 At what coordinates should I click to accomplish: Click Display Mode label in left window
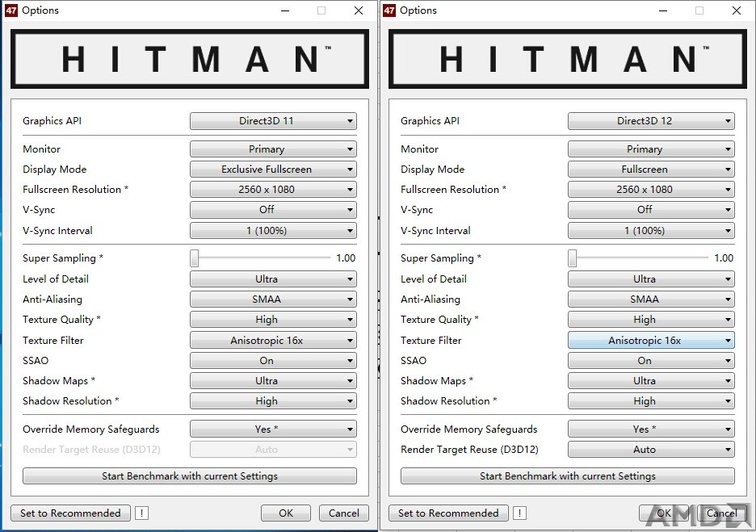click(54, 170)
